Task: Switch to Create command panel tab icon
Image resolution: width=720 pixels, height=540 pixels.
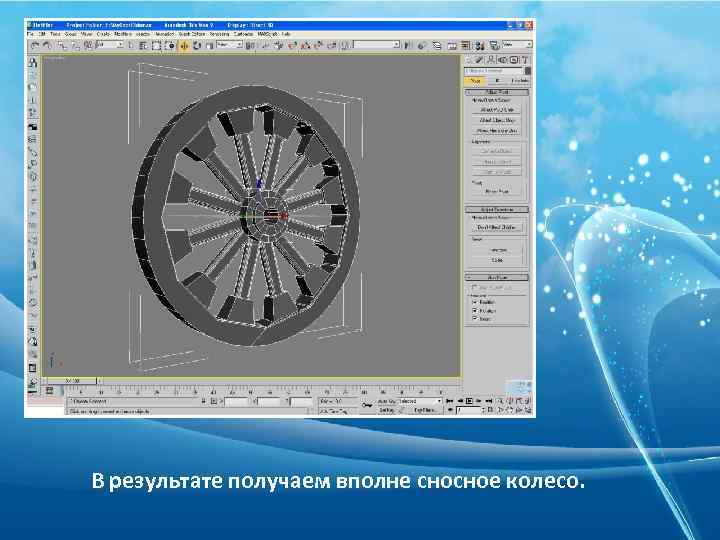Action: coord(469,60)
